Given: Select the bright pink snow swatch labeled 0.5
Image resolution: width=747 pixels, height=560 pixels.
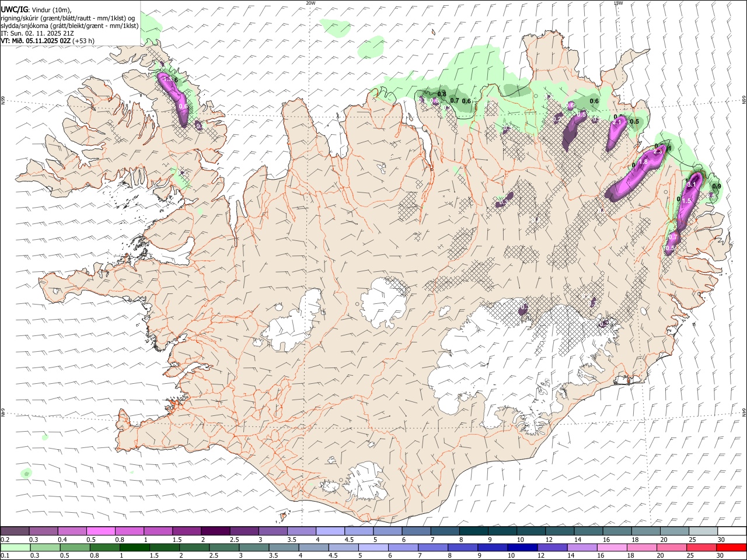Looking at the screenshot, I should [101, 531].
